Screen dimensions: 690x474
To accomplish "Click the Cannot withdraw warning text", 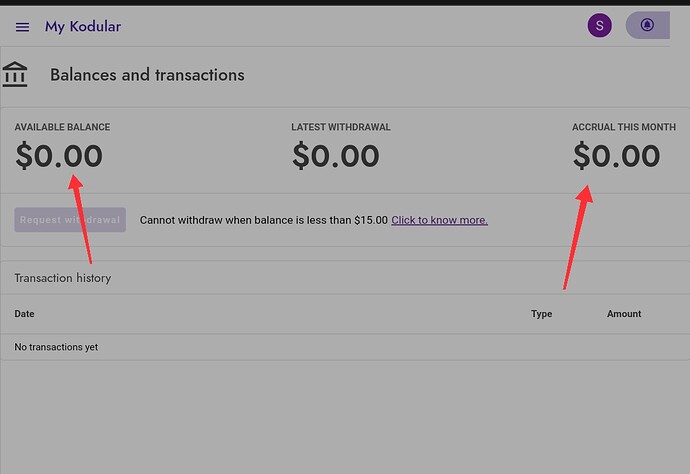I will pos(263,220).
